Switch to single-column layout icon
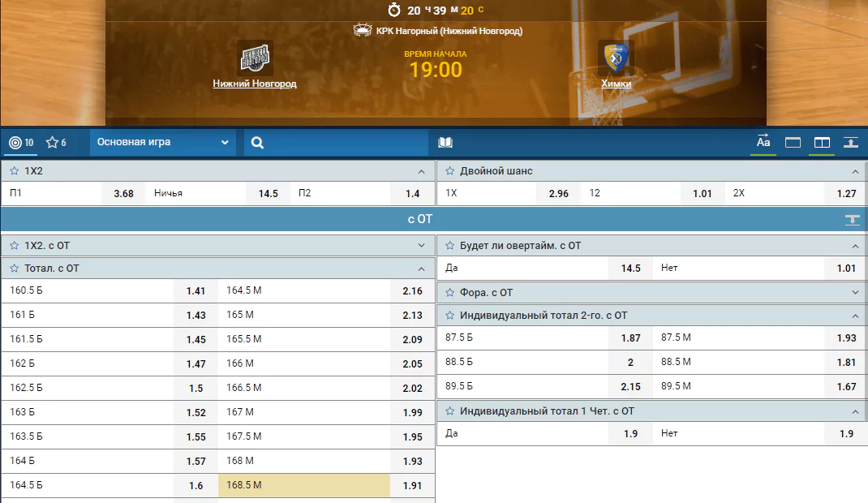The height and width of the screenshot is (503, 868). (x=793, y=143)
